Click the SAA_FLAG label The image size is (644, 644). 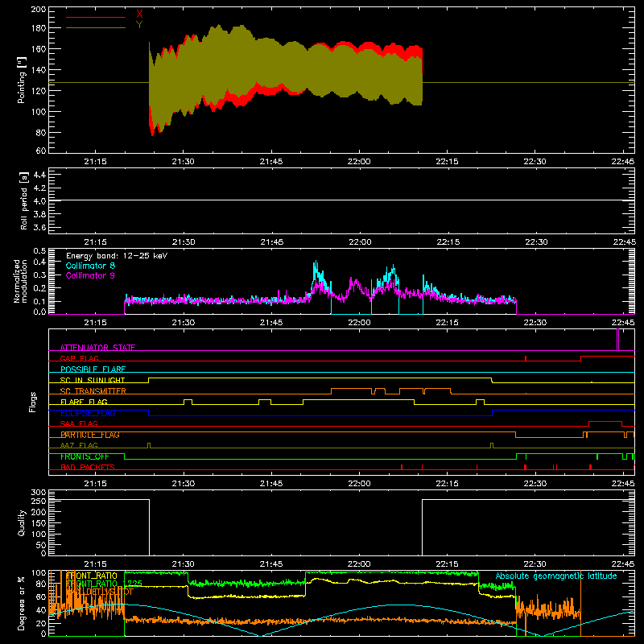(79, 423)
